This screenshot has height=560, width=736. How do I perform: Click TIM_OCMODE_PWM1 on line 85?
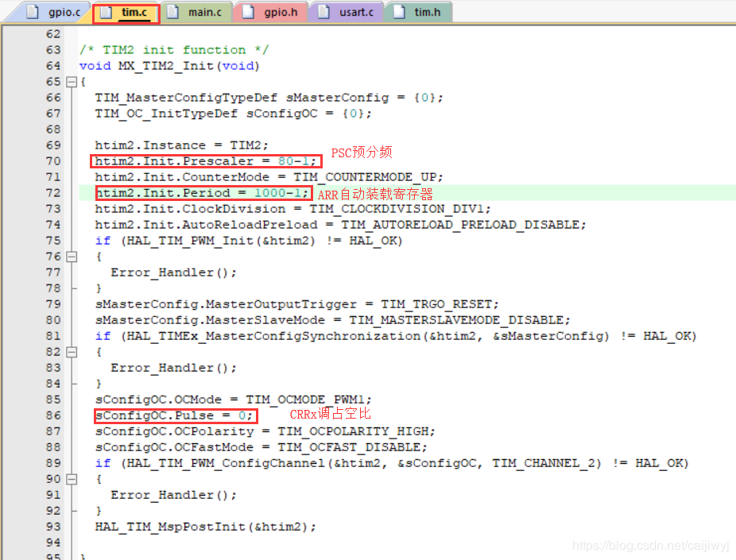pos(305,400)
